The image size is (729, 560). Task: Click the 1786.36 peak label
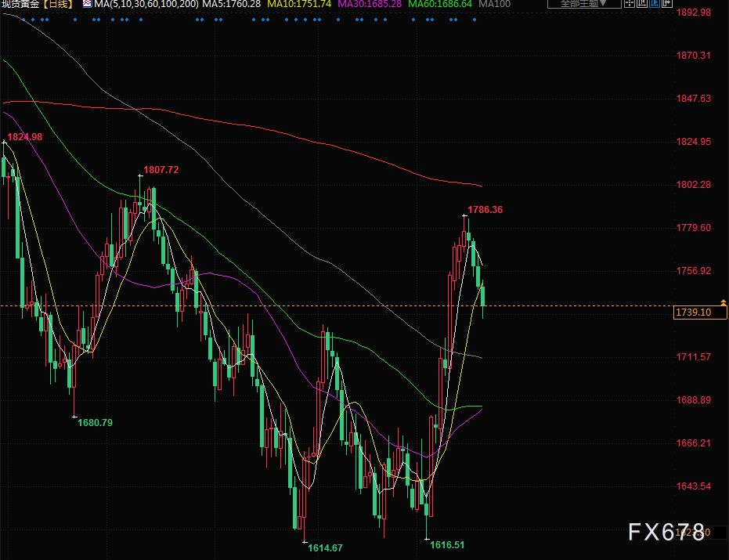coord(485,210)
